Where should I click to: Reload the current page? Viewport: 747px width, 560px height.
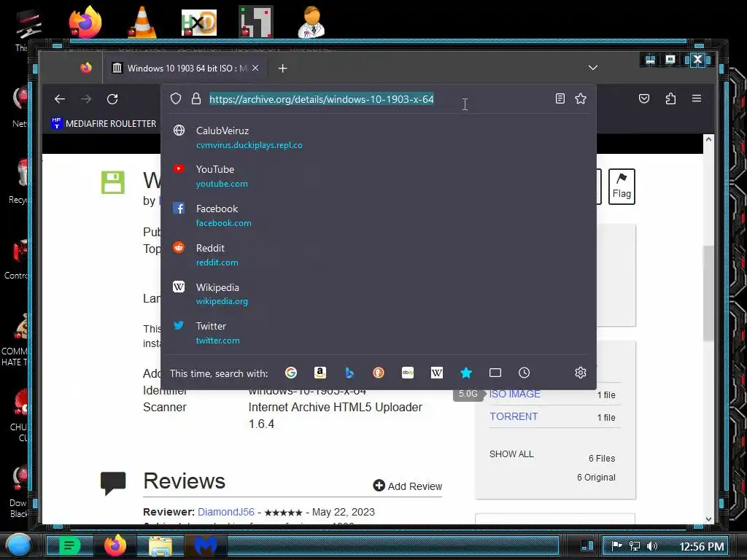pyautogui.click(x=112, y=99)
